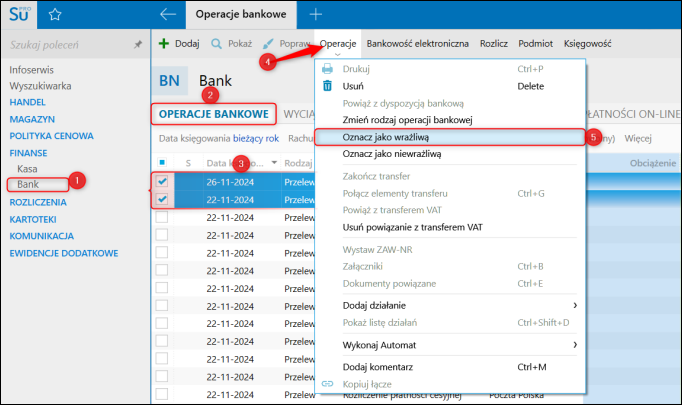The width and height of the screenshot is (682, 405).
Task: Open Kasa under FINANSE in sidebar
Action: click(27, 169)
